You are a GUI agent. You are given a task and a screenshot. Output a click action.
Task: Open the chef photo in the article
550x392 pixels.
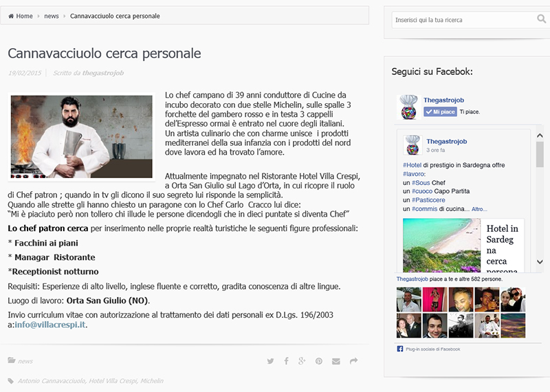(x=81, y=137)
